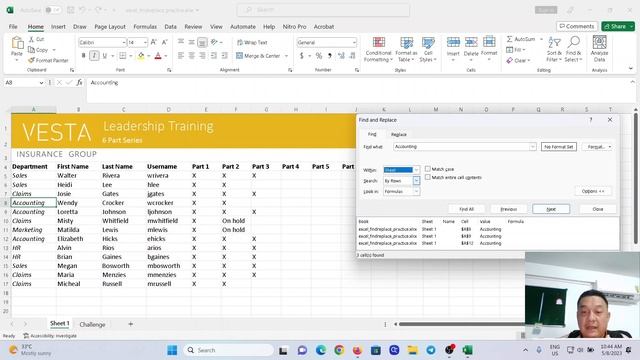
Task: Increase font size with the larger A icon
Action: click(x=154, y=42)
